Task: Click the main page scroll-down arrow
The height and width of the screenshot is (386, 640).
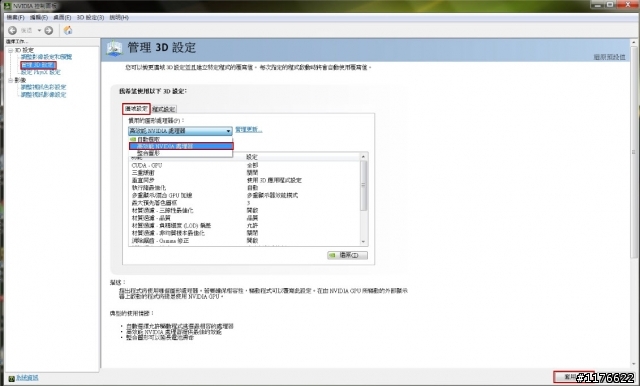Action: (x=633, y=364)
